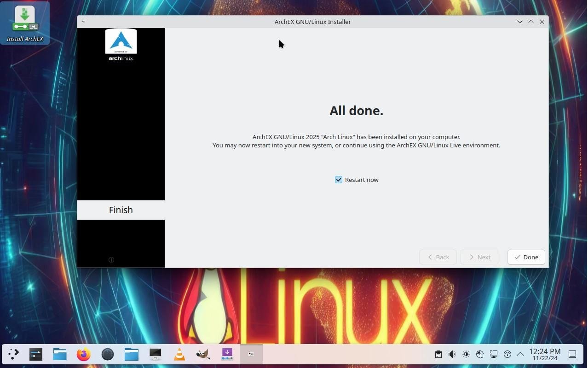This screenshot has width=588, height=368.
Task: Launch GIMP from the taskbar
Action: click(x=203, y=354)
